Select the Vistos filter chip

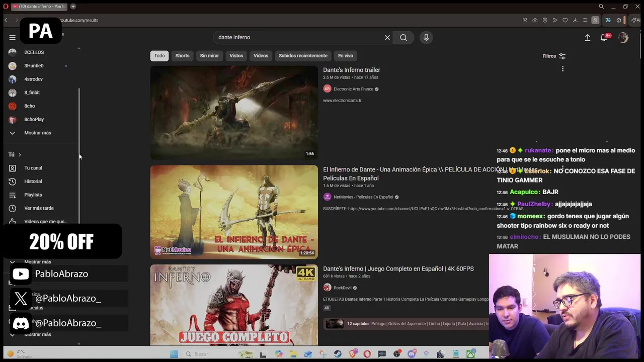[x=236, y=56]
